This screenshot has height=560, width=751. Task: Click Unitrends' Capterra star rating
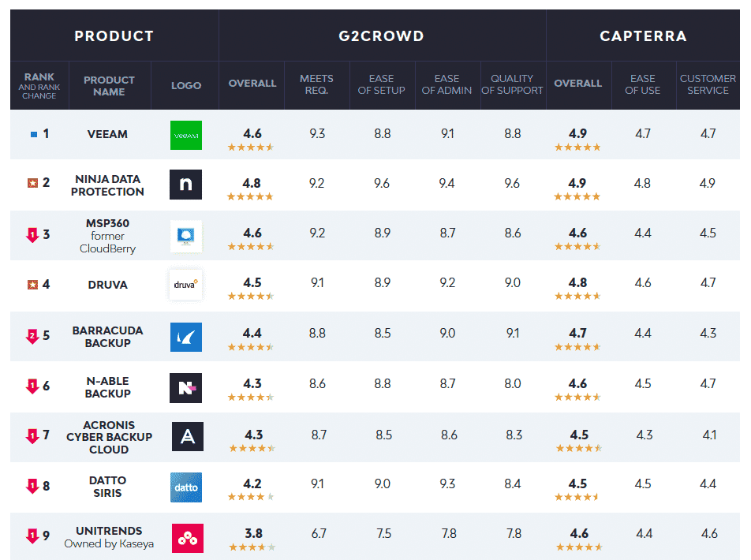pos(579,547)
